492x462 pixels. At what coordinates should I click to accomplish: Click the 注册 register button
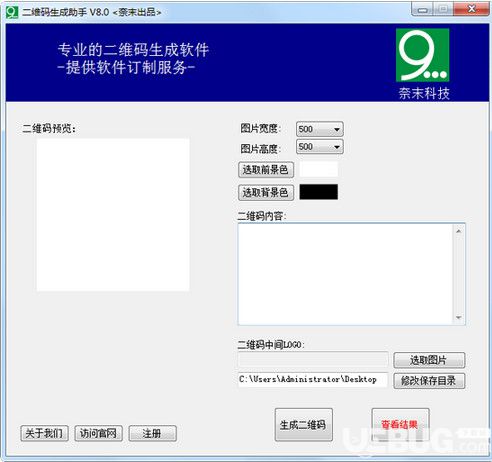152,433
